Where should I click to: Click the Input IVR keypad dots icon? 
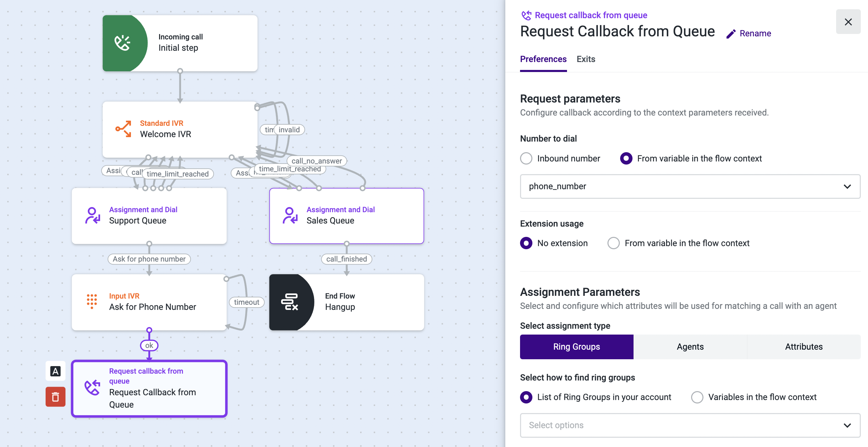click(92, 301)
